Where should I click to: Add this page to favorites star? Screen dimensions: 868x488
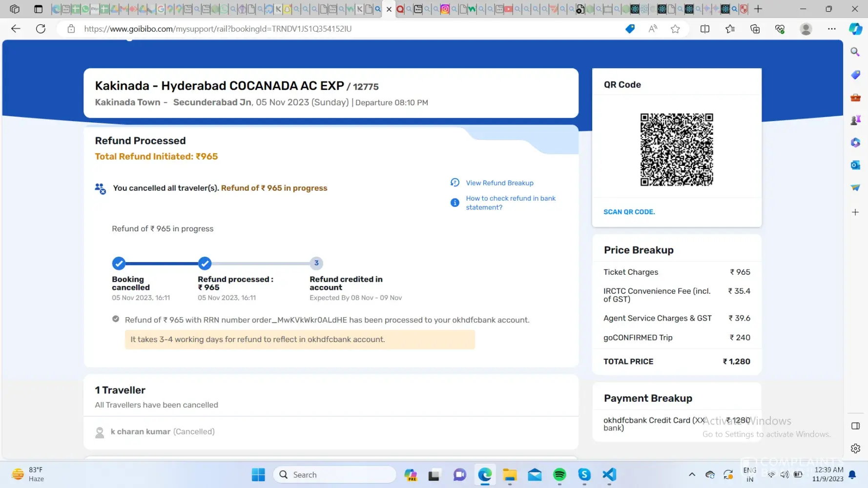(675, 29)
